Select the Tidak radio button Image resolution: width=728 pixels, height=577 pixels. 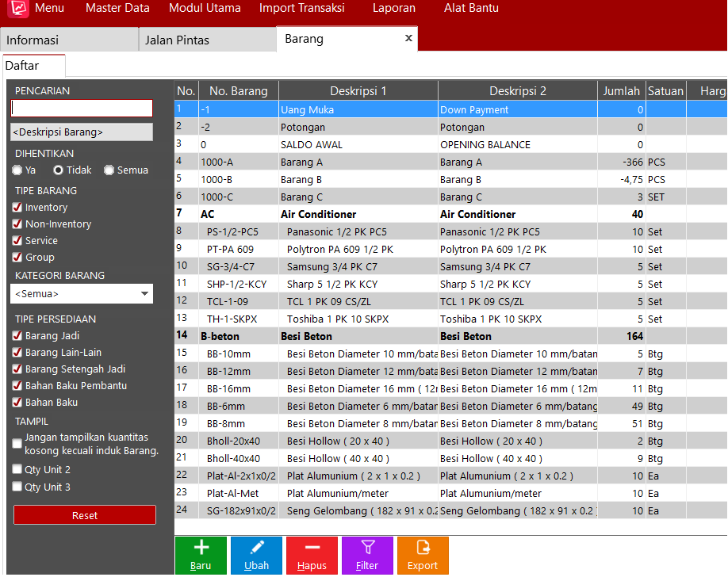pyautogui.click(x=58, y=170)
